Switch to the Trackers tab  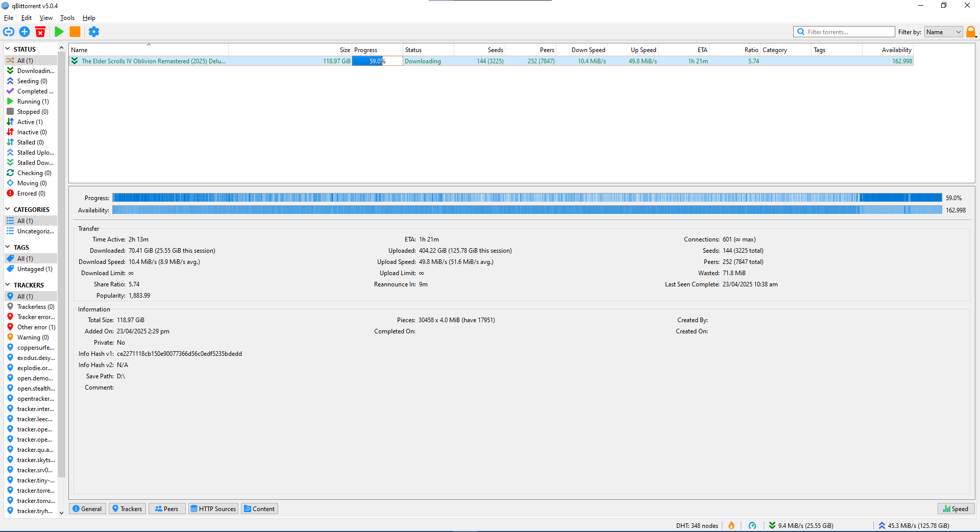click(x=127, y=509)
